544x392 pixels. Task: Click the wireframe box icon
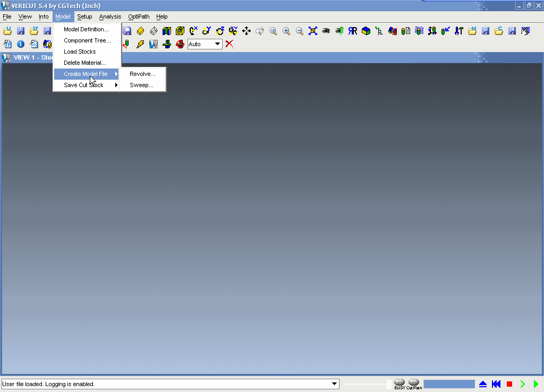click(154, 31)
